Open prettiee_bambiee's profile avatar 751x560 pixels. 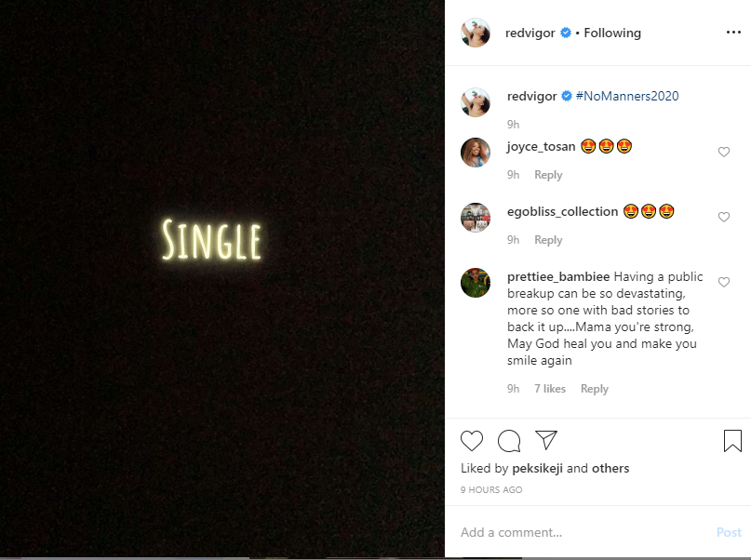[476, 282]
